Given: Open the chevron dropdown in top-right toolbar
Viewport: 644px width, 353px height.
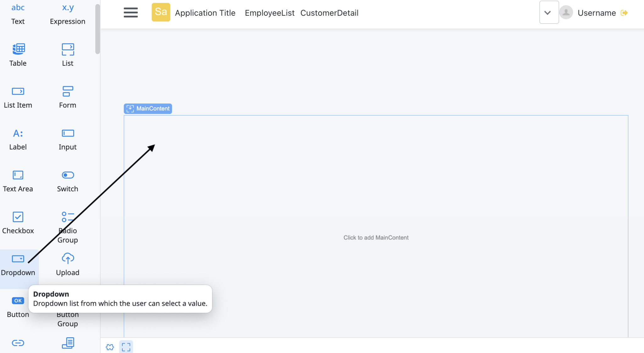Looking at the screenshot, I should (549, 13).
